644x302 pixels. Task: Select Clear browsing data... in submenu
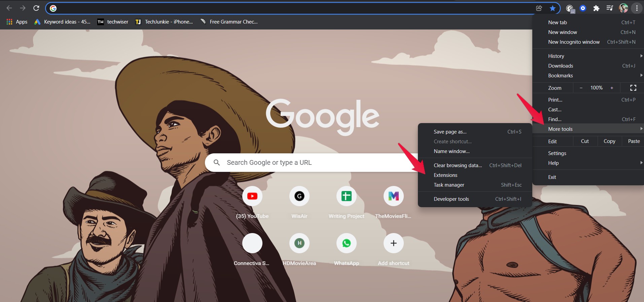(475, 165)
